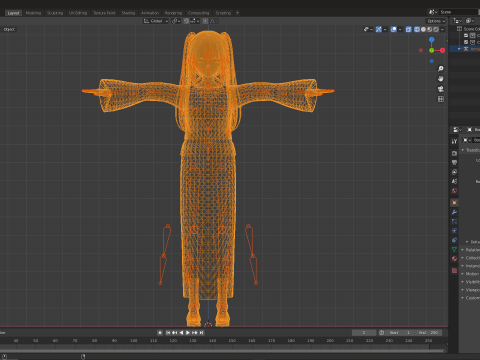Open the Scene properties tab
Screen dimensions: 480x360
(x=454, y=181)
